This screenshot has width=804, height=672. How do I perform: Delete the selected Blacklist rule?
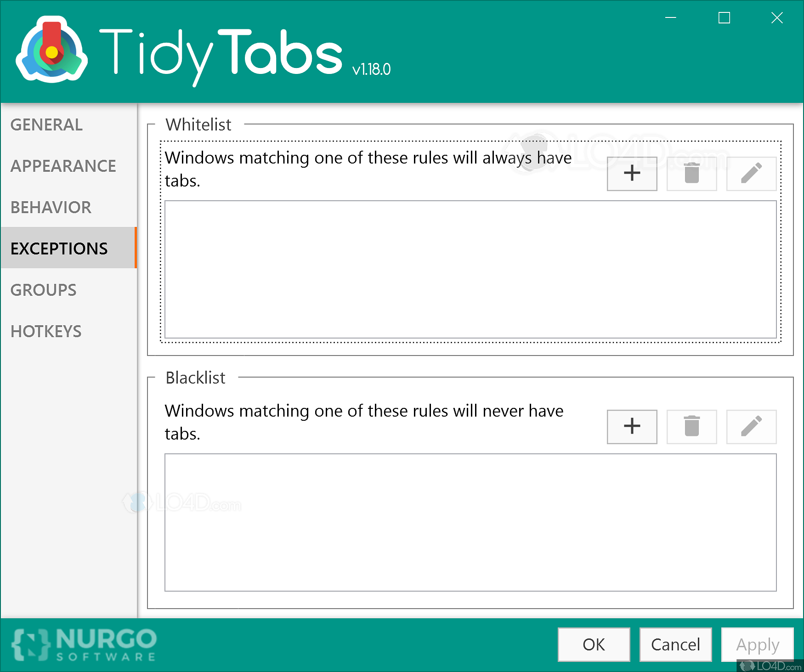(x=691, y=427)
